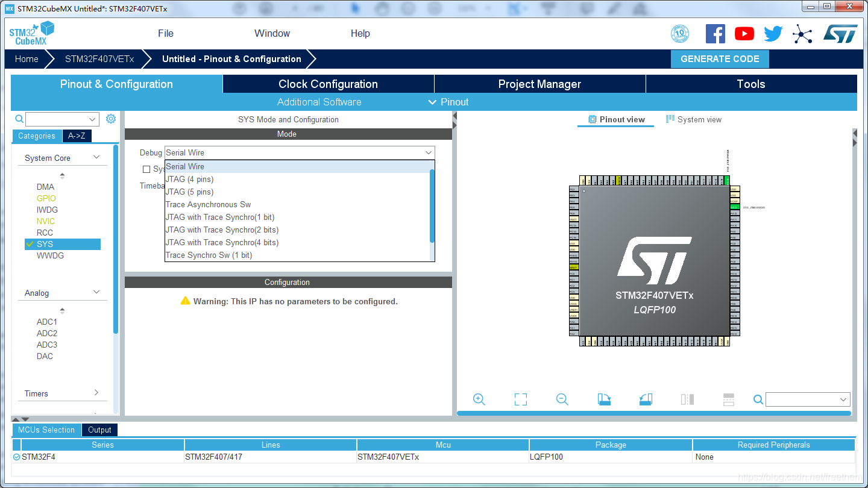The width and height of the screenshot is (868, 488).
Task: Open the Debug mode dropdown
Action: point(300,153)
